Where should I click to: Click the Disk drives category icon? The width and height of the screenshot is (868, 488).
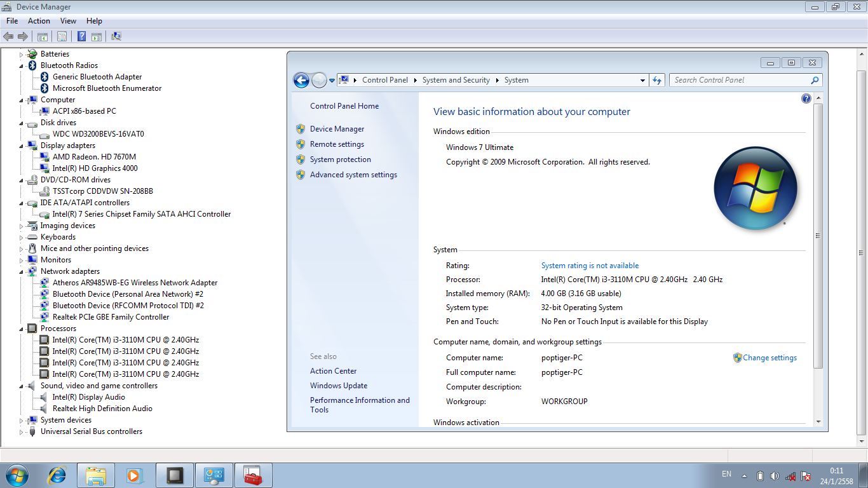coord(32,123)
